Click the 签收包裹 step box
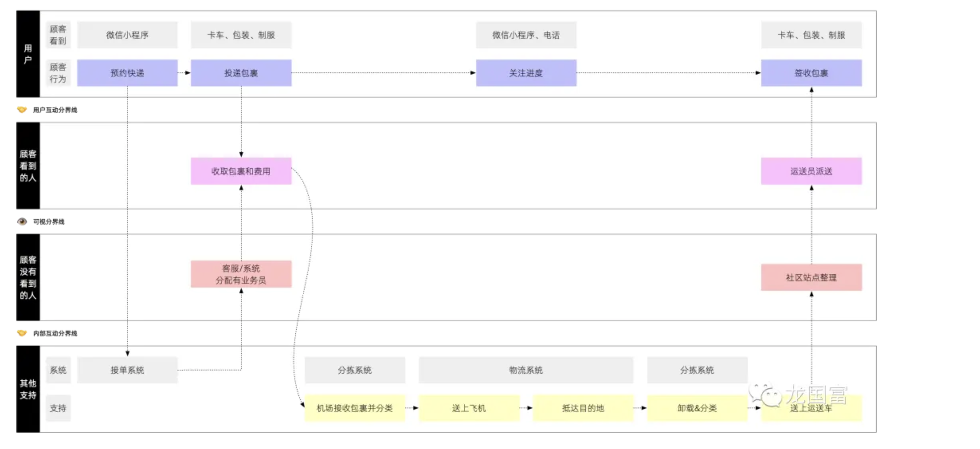980x449 pixels. [811, 73]
